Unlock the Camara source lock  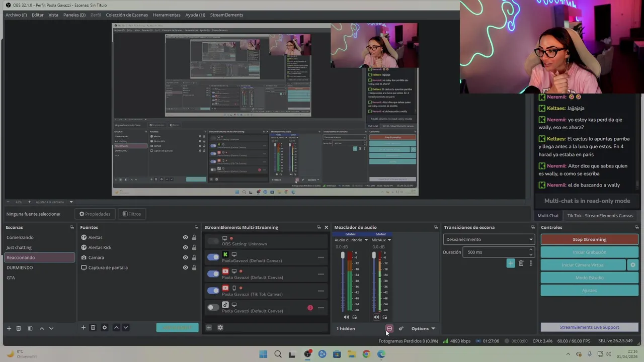coord(194,257)
